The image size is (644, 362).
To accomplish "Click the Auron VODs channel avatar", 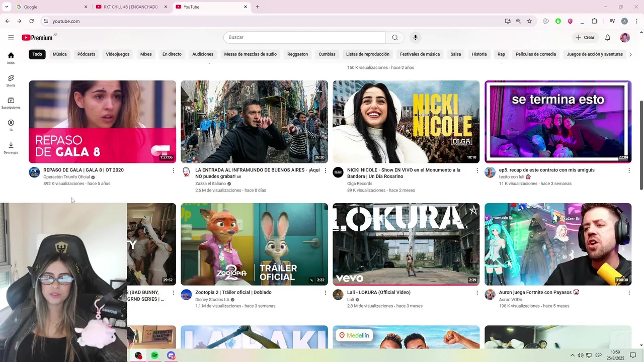I will (490, 295).
